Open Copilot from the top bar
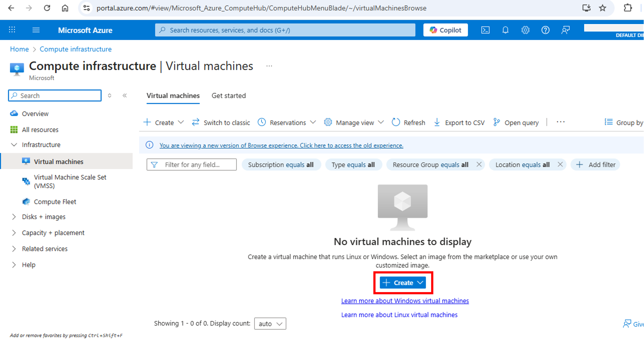 445,30
